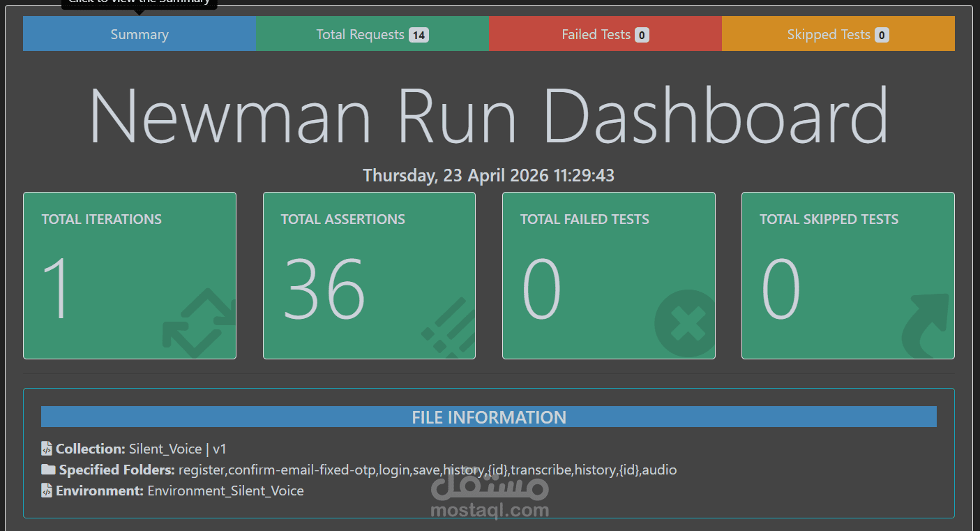Click the Environment file code icon
Image resolution: width=980 pixels, height=531 pixels.
coord(47,491)
